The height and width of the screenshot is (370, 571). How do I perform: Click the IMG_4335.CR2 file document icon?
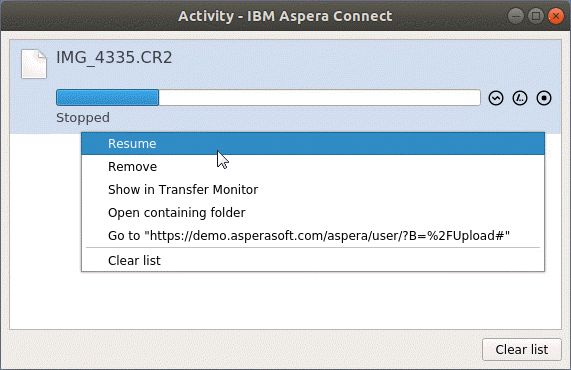tap(34, 64)
